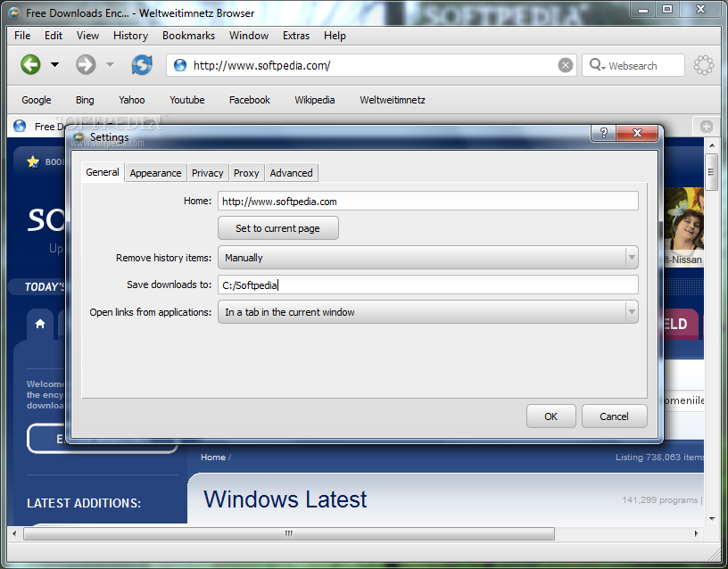Screen dimensions: 728x569
Task: Expand Remove history items dropdown
Action: (428, 258)
